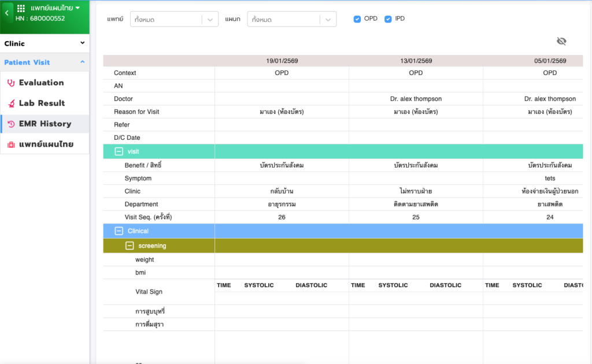The image size is (592, 364).
Task: Uncheck the OPD checkbox
Action: (357, 19)
